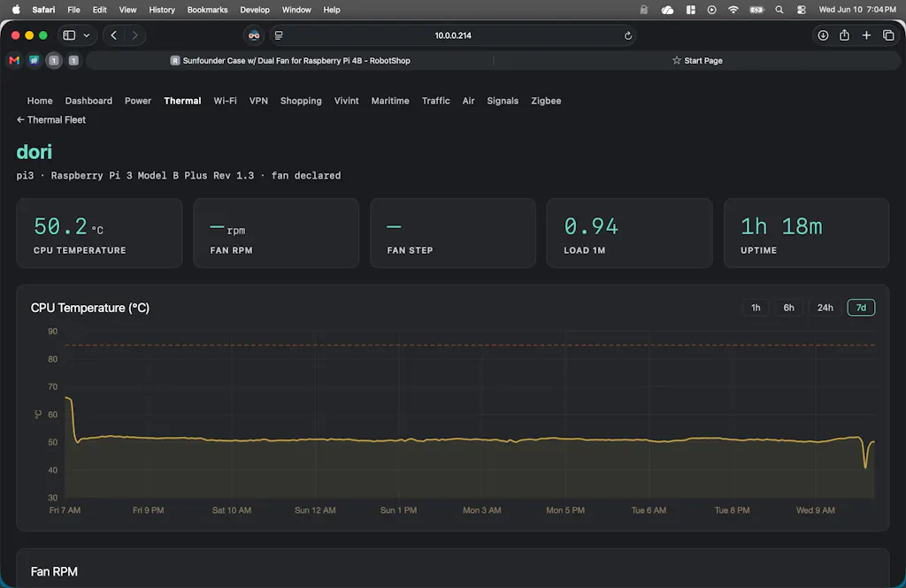Click the CPU Temperature (°C) chart title
Image resolution: width=906 pixels, height=588 pixels.
pos(90,308)
